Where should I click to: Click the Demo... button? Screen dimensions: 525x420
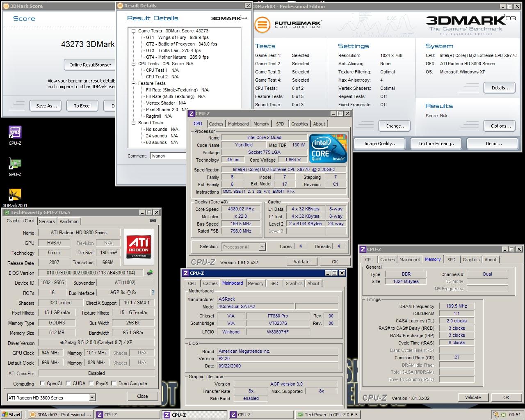tap(493, 144)
